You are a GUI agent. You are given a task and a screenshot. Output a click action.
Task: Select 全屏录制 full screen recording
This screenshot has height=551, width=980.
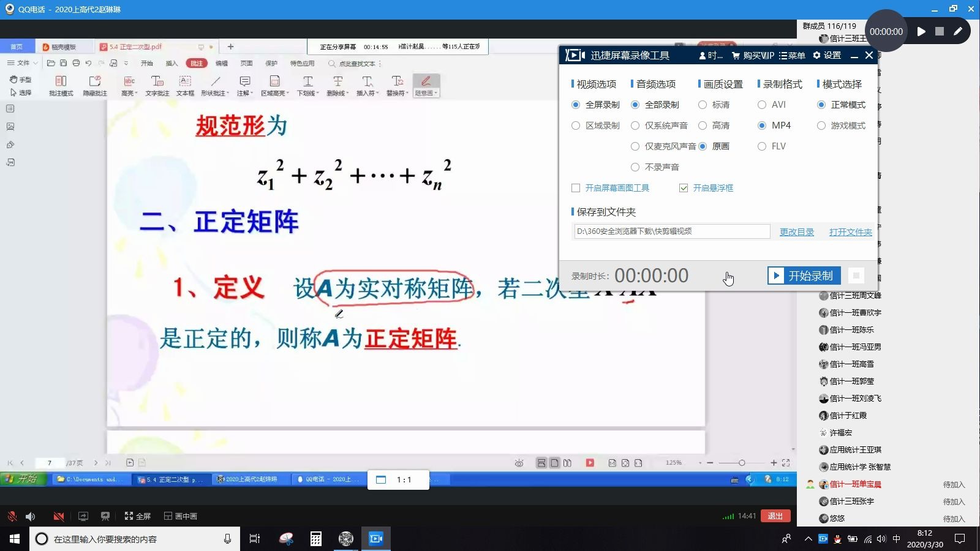(595, 105)
